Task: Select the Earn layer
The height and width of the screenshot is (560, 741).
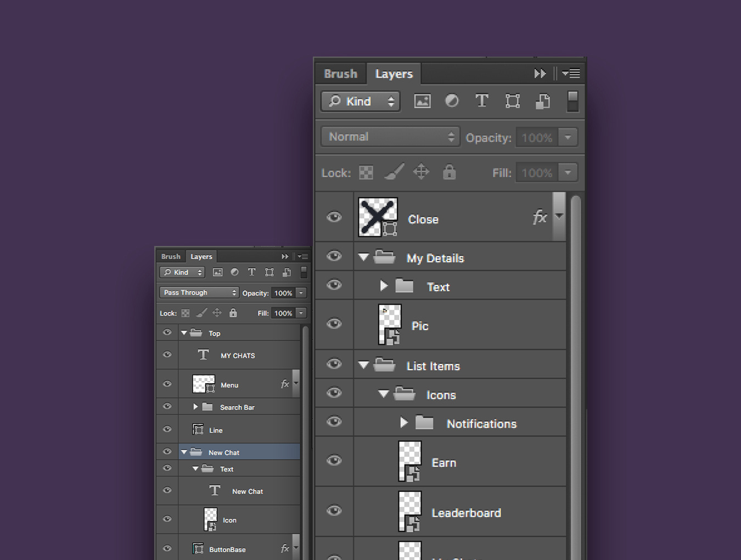Action: pyautogui.click(x=444, y=463)
